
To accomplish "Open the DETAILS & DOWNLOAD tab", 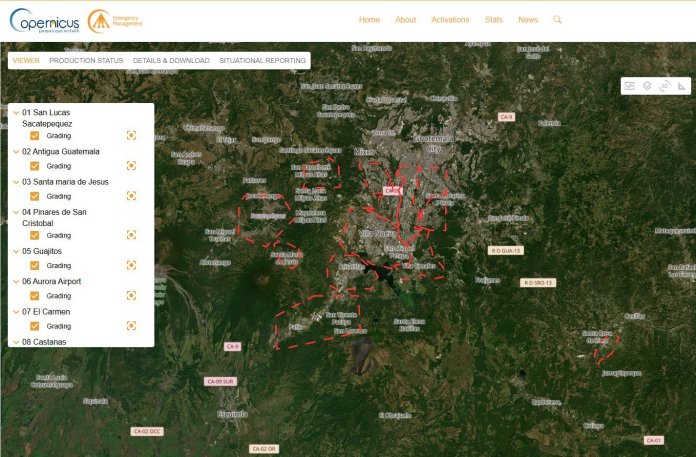I will (171, 60).
